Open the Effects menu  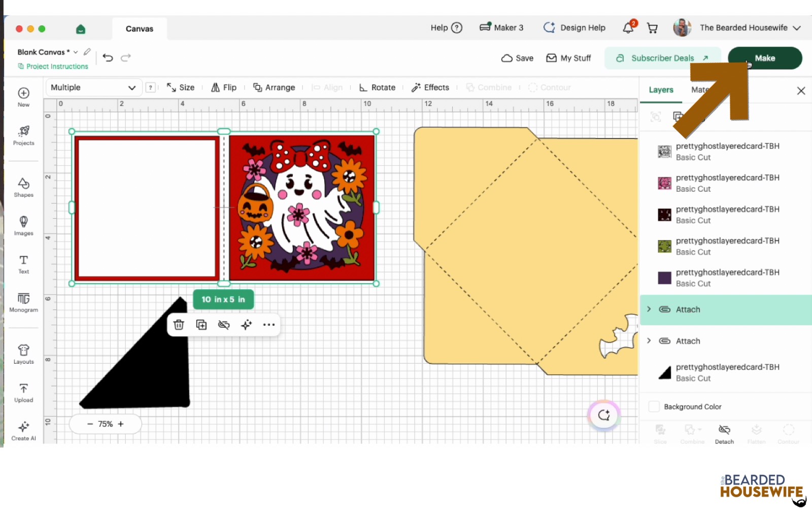(x=430, y=87)
